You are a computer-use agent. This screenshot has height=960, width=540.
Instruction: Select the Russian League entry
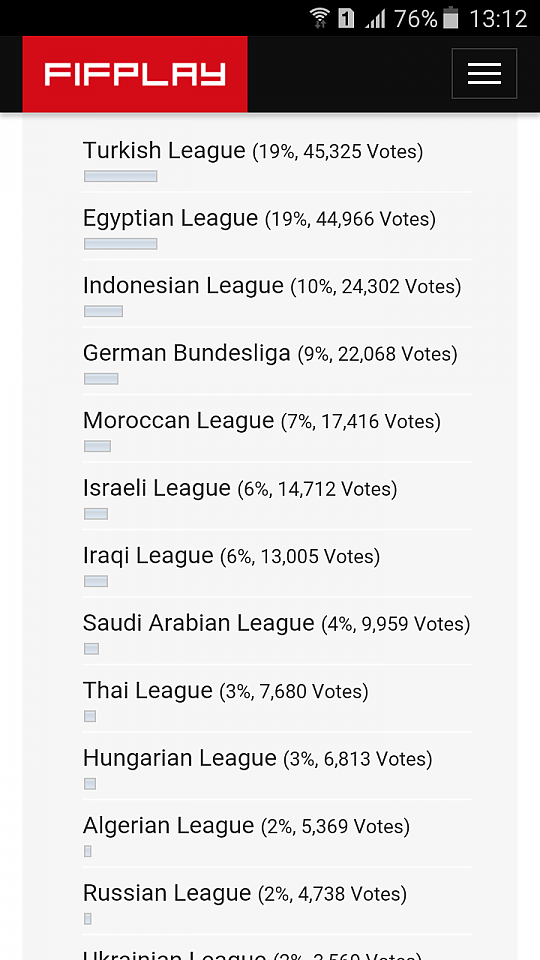coord(277,901)
